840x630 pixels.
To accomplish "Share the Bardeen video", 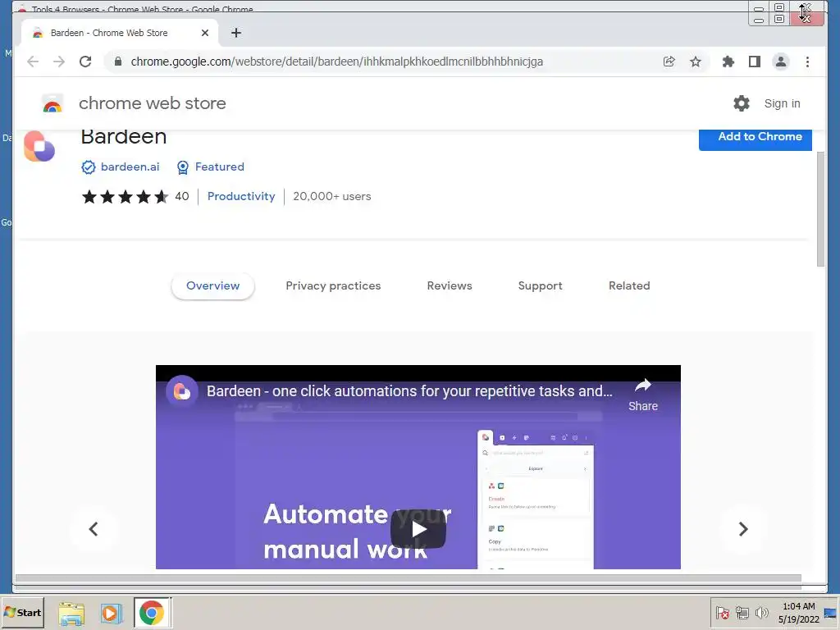I will [x=643, y=395].
